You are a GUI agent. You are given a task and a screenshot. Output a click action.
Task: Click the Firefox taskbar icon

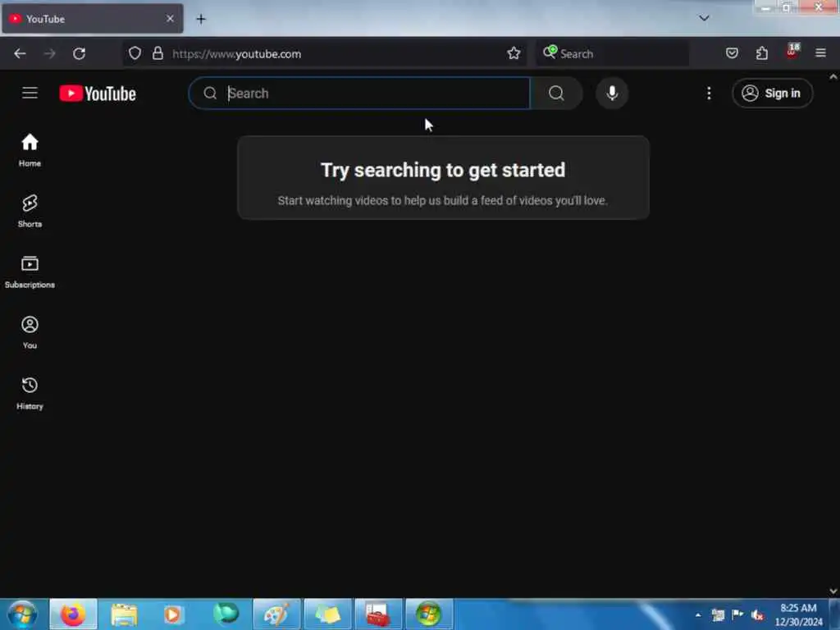[x=73, y=614]
